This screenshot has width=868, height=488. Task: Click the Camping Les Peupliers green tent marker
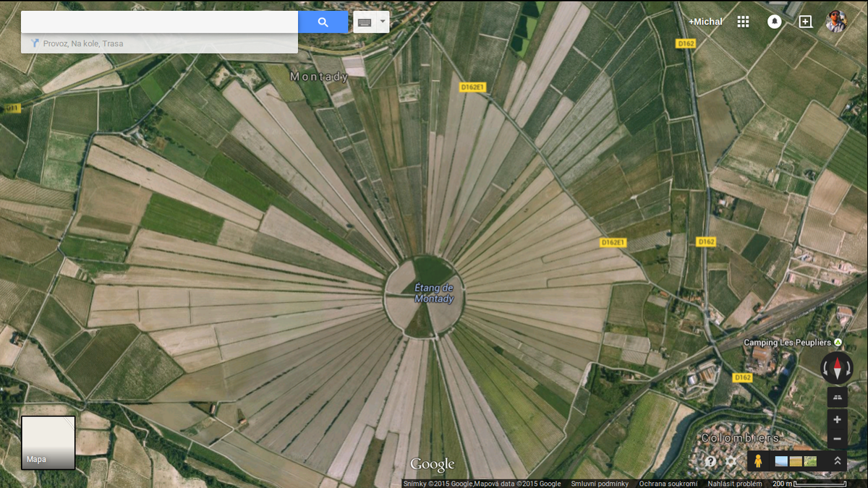tap(838, 342)
